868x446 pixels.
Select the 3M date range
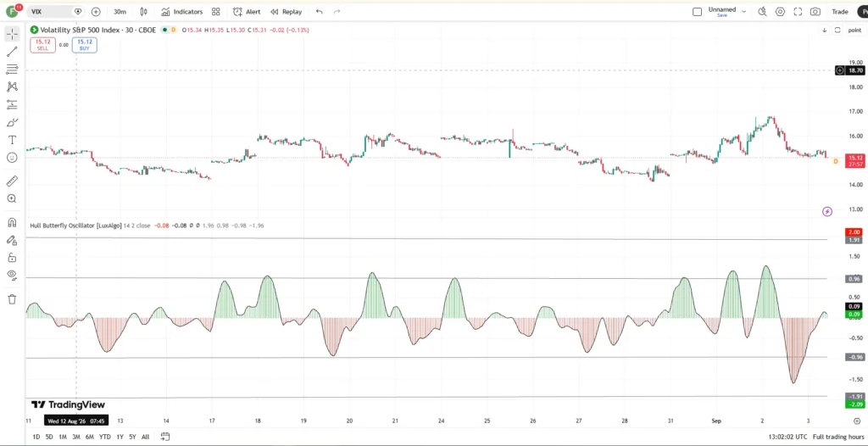click(75, 437)
